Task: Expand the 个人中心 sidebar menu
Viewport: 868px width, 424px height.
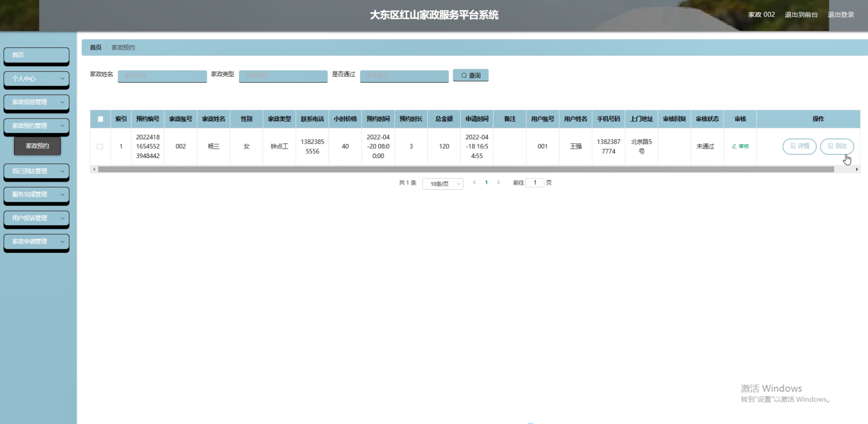Action: pyautogui.click(x=36, y=79)
